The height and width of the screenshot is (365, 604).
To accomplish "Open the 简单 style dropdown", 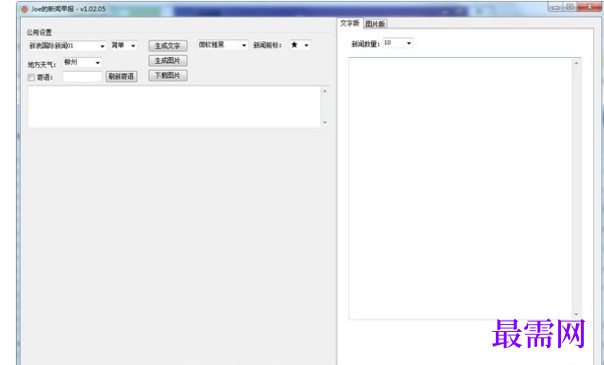I will click(124, 45).
